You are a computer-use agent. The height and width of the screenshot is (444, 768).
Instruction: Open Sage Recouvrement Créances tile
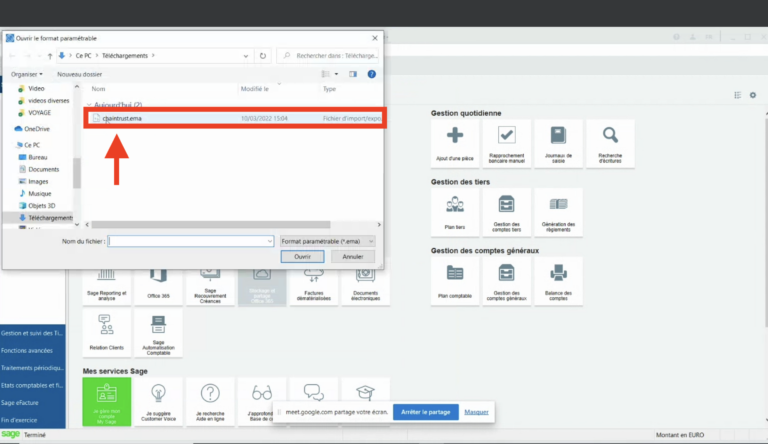tap(210, 288)
